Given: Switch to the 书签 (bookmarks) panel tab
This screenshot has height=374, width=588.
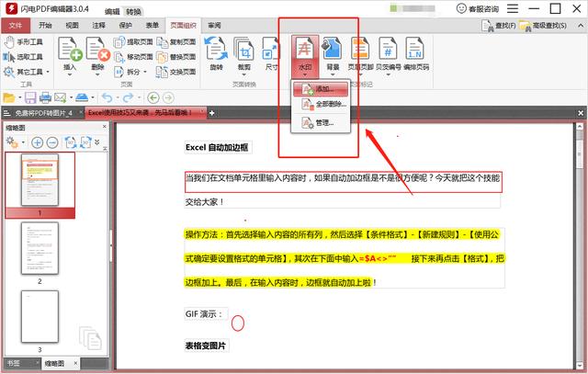Looking at the screenshot, I should click(x=17, y=364).
